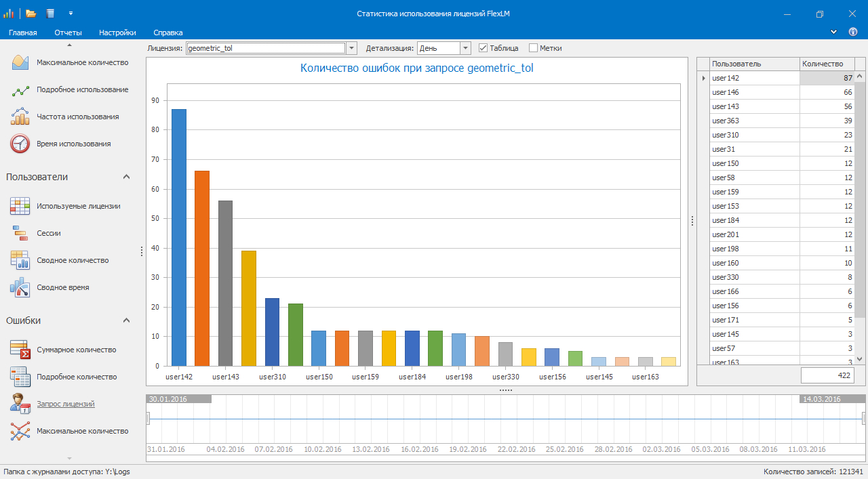Image resolution: width=868 pixels, height=479 pixels.
Task: Enable the Метки checkbox
Action: pyautogui.click(x=534, y=48)
